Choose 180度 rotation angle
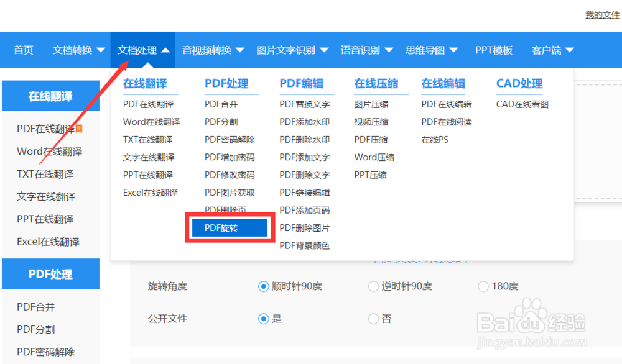 pos(483,286)
